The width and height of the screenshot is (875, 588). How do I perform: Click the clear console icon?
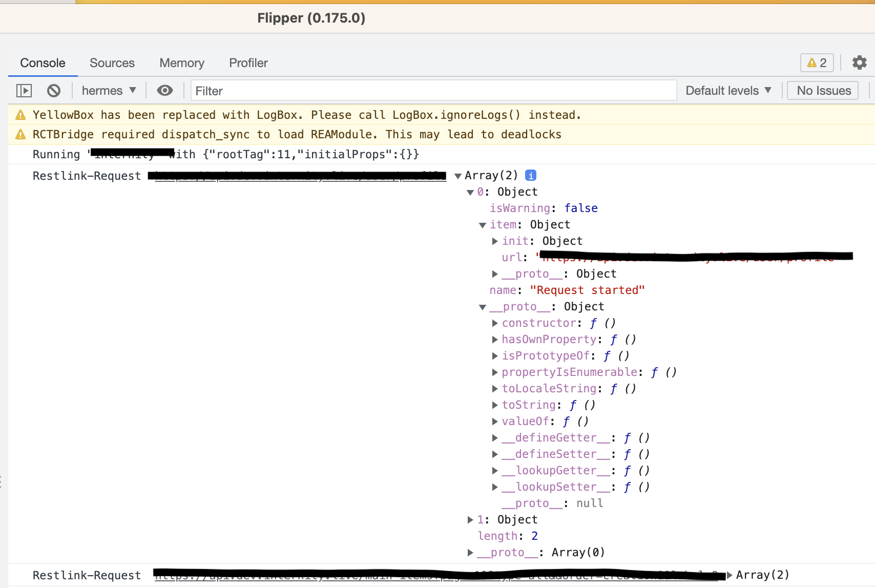point(54,90)
